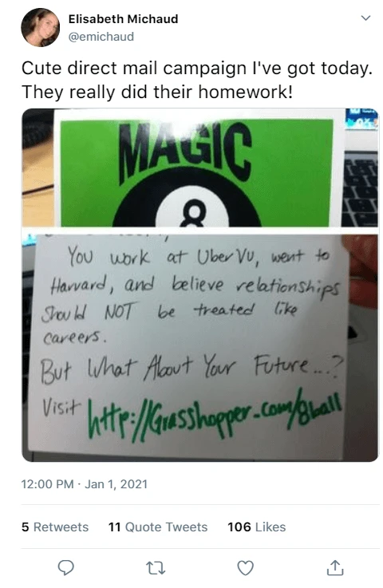View the 106 Likes list

(257, 527)
